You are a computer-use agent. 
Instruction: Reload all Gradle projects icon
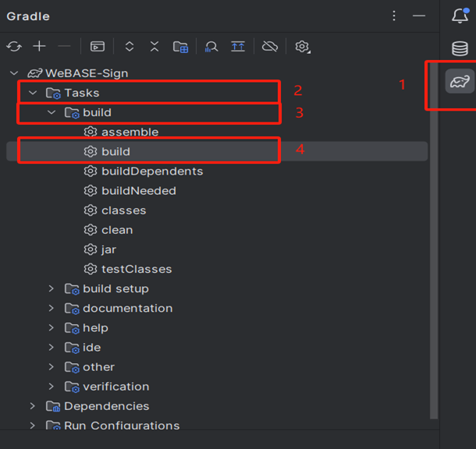click(14, 47)
